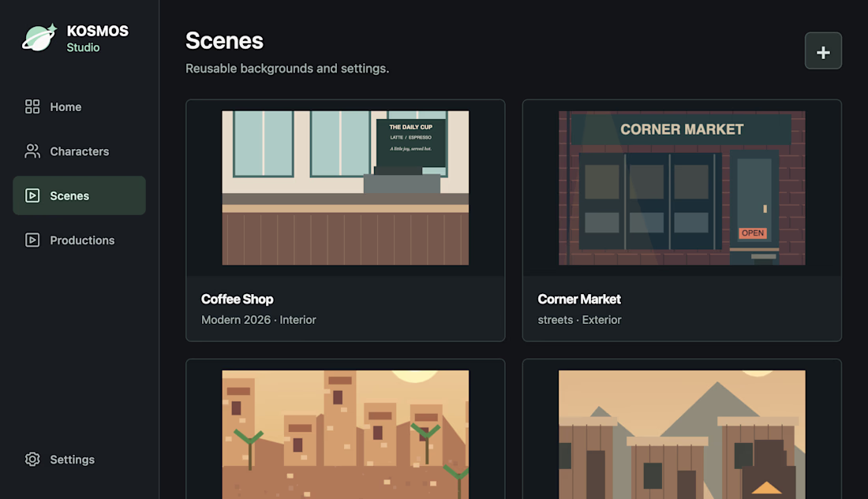This screenshot has height=499, width=868.
Task: Click the Scenes play-square icon
Action: pos(32,196)
